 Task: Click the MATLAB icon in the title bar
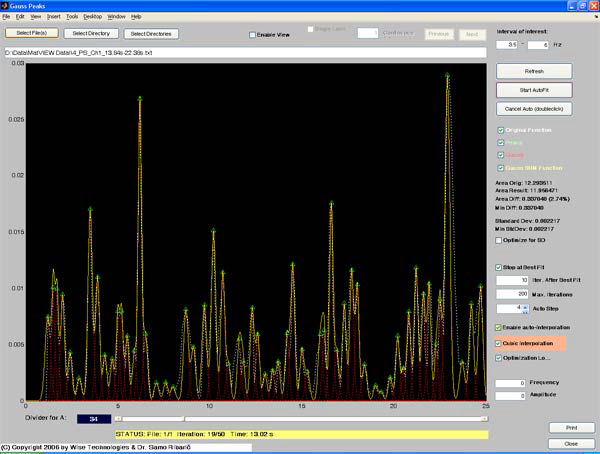click(x=4, y=6)
